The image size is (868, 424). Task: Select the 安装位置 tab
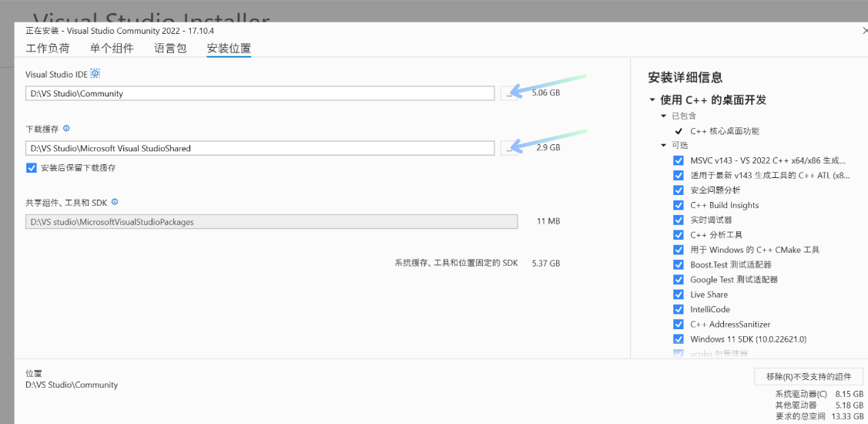pyautogui.click(x=229, y=49)
